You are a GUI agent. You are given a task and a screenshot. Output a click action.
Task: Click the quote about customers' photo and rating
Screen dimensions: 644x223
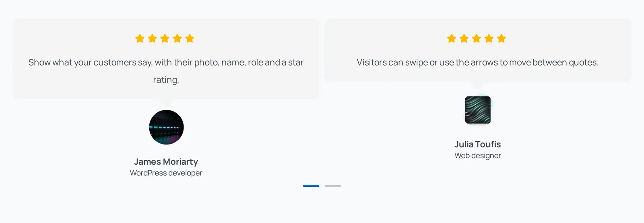(166, 71)
